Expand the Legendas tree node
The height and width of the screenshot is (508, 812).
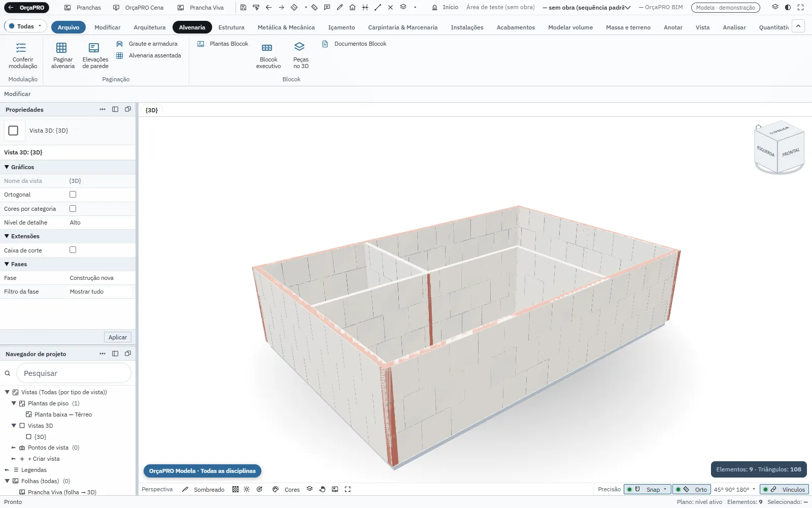coord(7,470)
